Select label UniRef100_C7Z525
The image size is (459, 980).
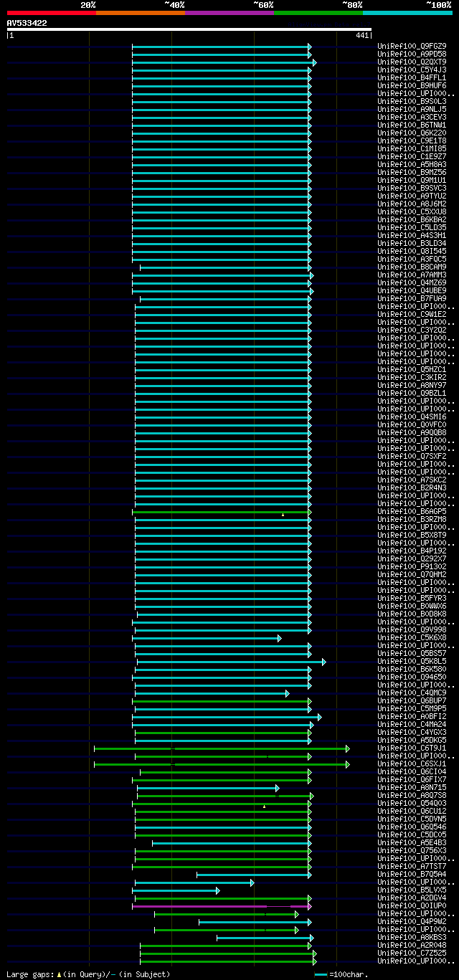pos(412,953)
